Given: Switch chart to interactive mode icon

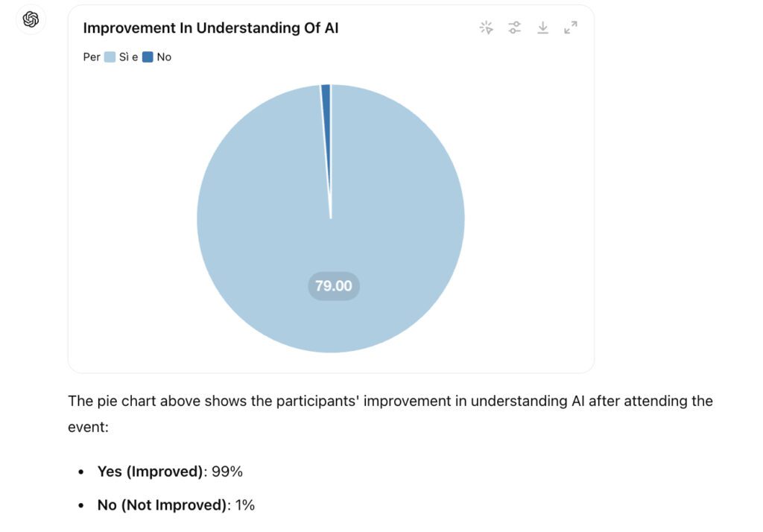Looking at the screenshot, I should click(x=486, y=28).
